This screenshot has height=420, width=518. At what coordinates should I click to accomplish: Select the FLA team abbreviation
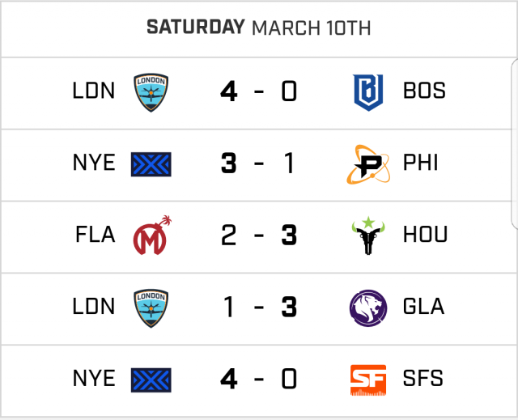[x=94, y=235]
